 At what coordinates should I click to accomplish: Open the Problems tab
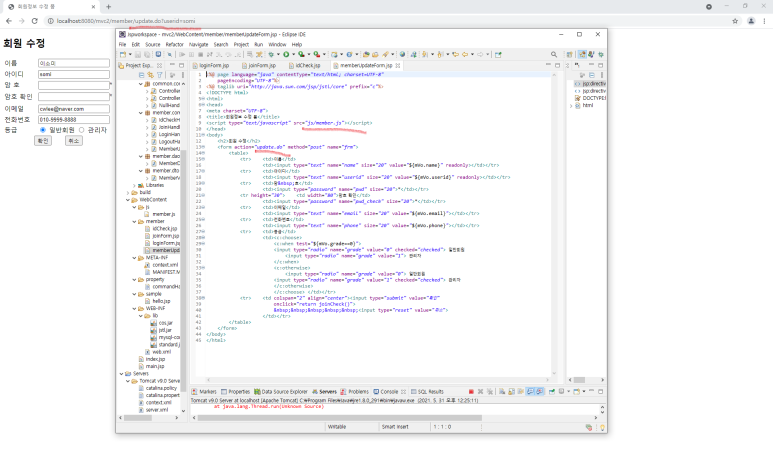click(354, 391)
